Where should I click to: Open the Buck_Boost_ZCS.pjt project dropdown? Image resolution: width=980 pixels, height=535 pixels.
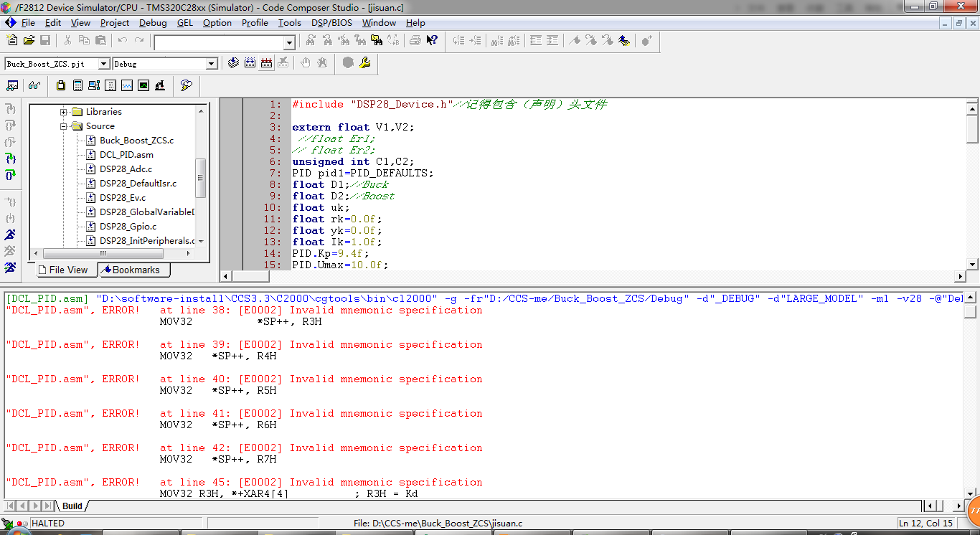click(104, 64)
